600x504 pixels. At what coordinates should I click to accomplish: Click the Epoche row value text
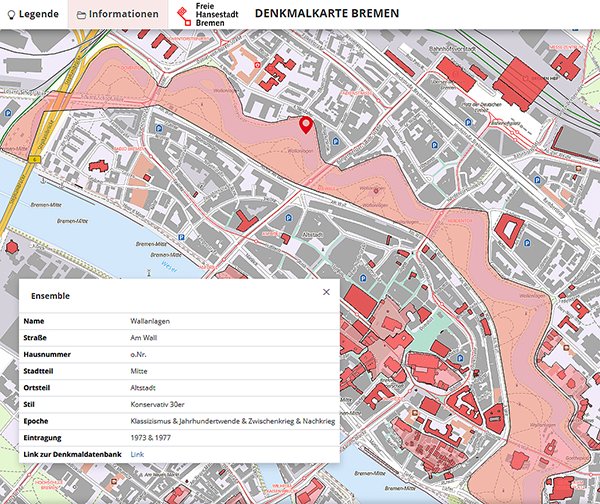232,421
